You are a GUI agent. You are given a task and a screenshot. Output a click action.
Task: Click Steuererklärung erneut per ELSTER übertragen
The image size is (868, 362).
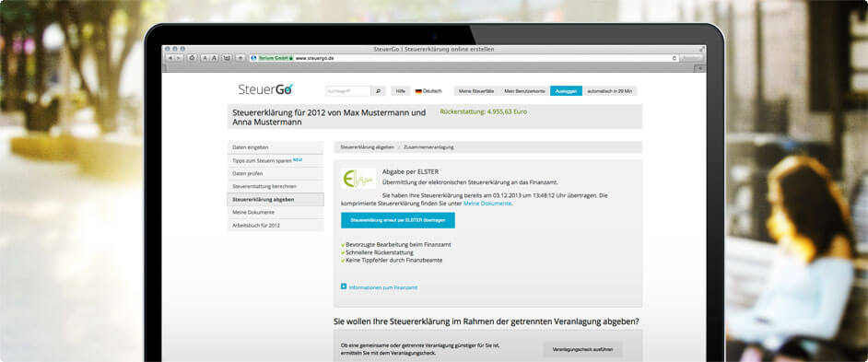tap(398, 220)
